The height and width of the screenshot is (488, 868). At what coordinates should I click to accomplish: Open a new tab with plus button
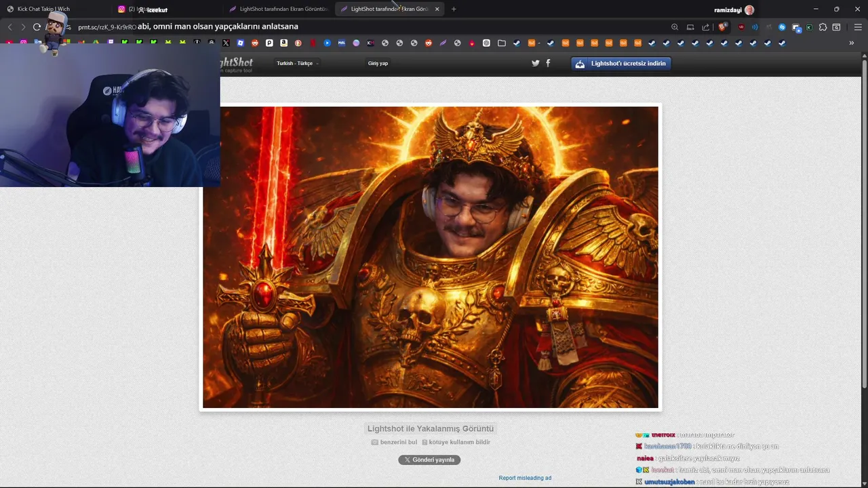coord(454,9)
